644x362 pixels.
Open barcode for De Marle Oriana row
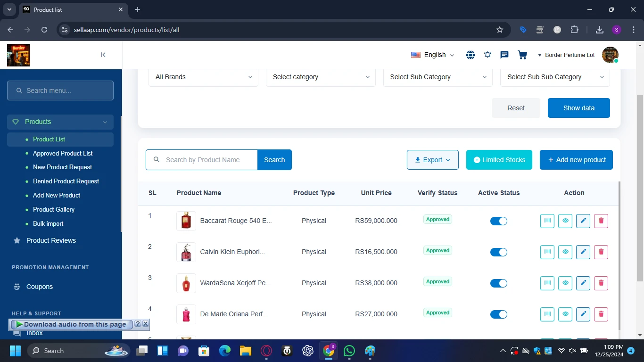coord(547,314)
